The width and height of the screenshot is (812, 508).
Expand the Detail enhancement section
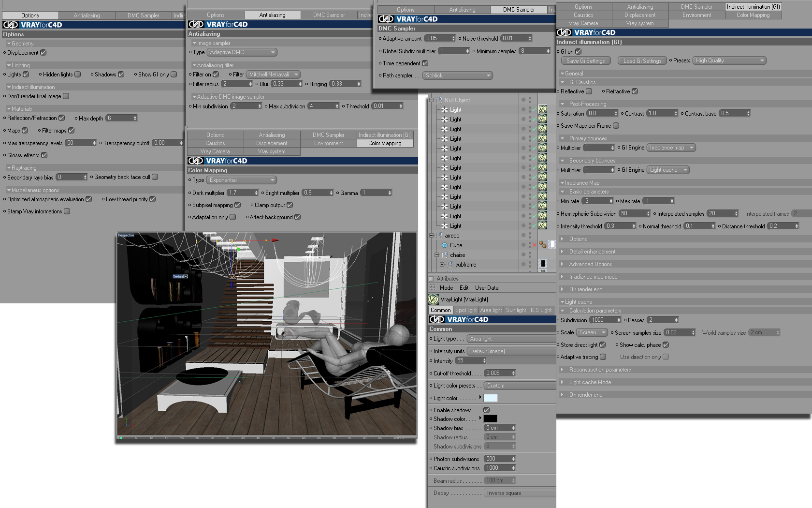click(x=592, y=252)
